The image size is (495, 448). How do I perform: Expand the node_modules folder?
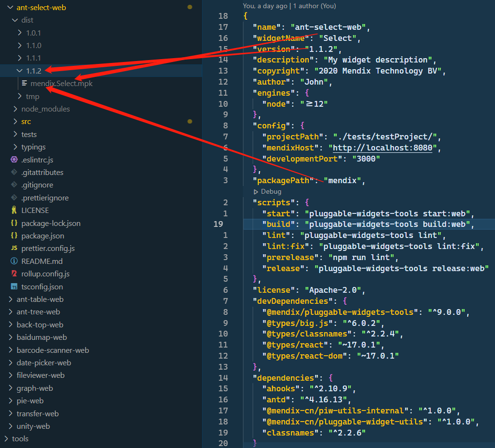pyautogui.click(x=45, y=109)
